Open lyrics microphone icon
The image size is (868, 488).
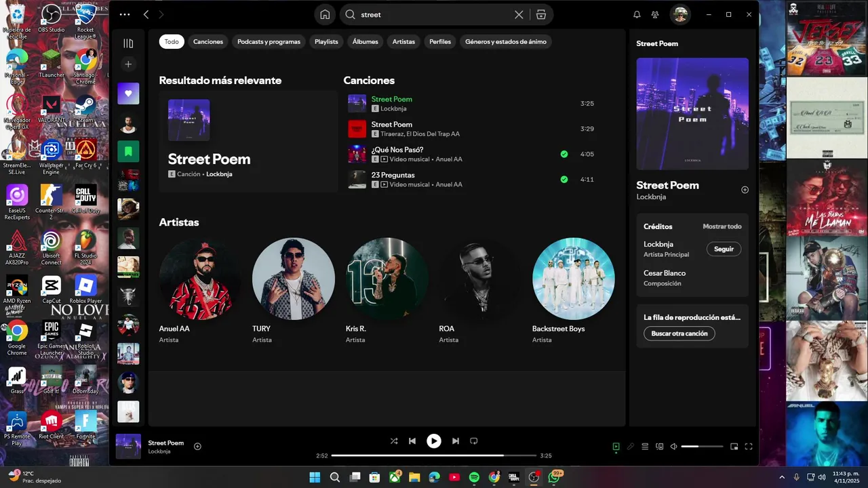[631, 447]
